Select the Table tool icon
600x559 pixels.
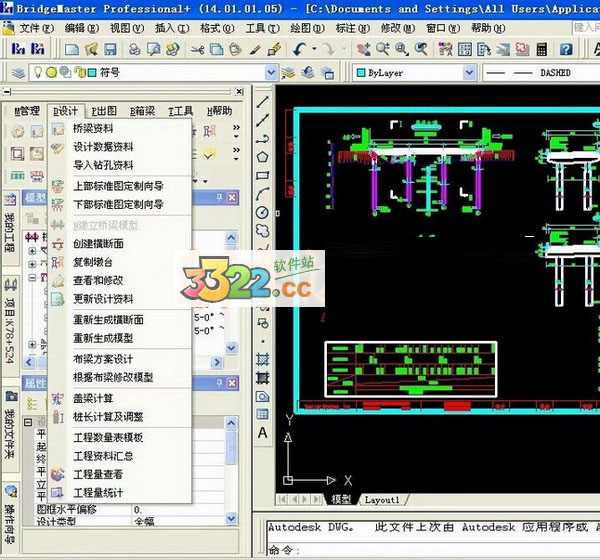pyautogui.click(x=262, y=414)
